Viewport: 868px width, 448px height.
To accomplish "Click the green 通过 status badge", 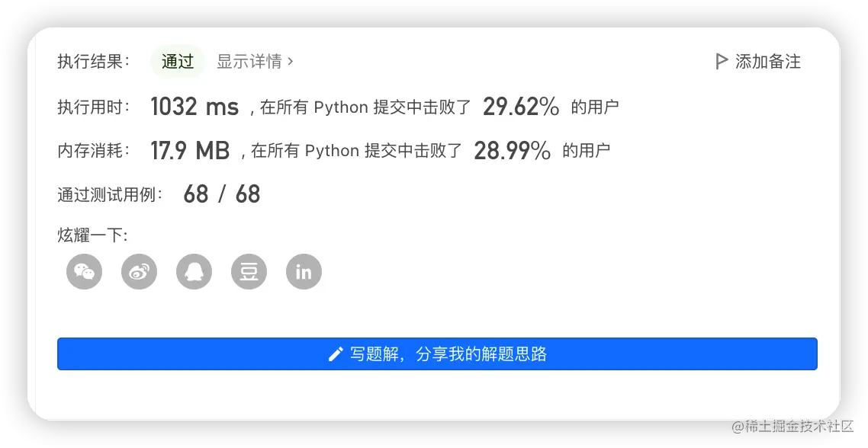I will pos(178,62).
